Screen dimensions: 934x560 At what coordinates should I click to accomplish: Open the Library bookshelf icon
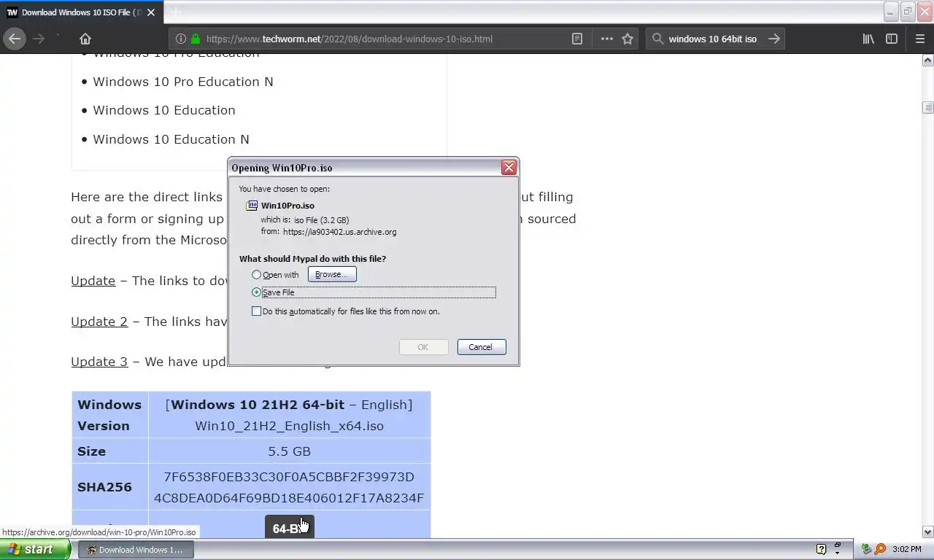pos(868,39)
